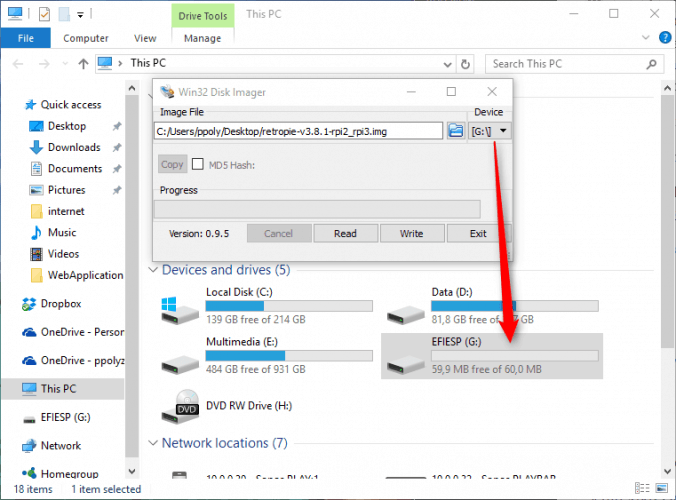This screenshot has height=500, width=676.
Task: Select the DVD RW Drive (H:) icon
Action: click(x=180, y=406)
